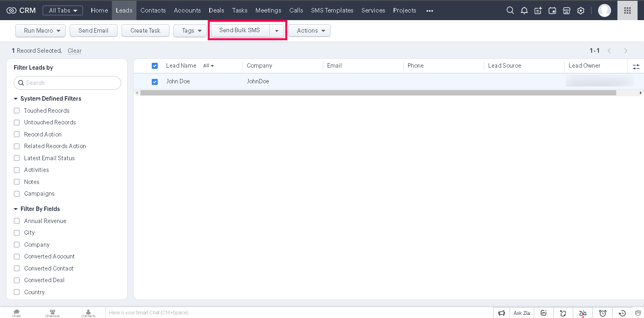Check the Notes filter
The width and height of the screenshot is (644, 318).
[17, 182]
